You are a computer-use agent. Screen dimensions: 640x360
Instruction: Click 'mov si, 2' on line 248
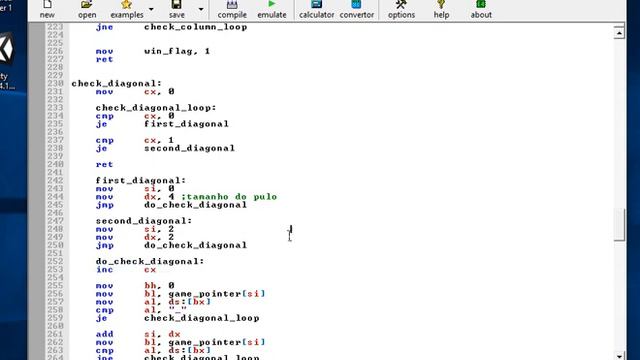pos(135,229)
